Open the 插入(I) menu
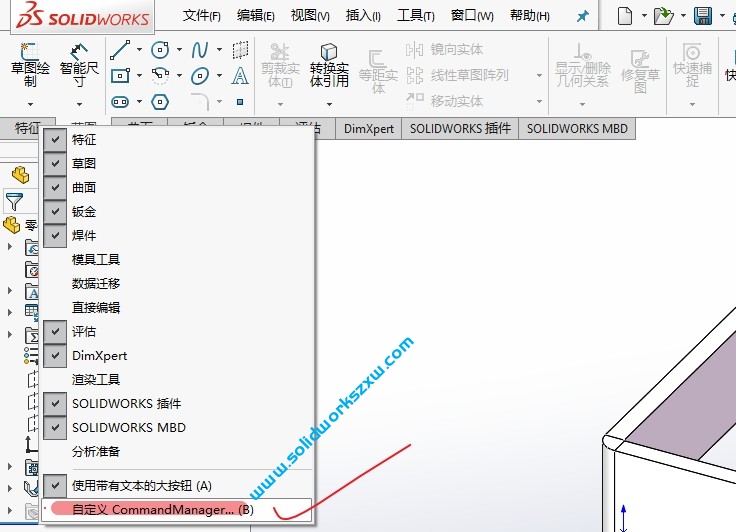 tap(363, 16)
